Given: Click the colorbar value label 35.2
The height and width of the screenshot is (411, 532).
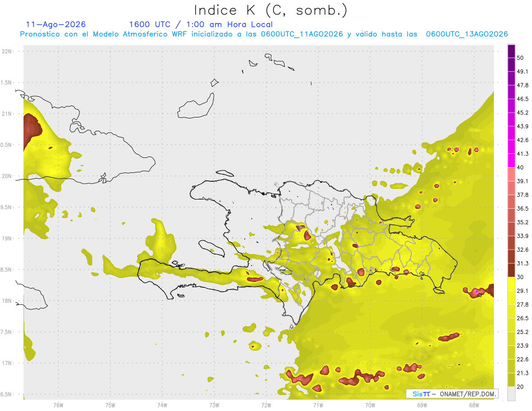Looking at the screenshot, I should tap(523, 223).
